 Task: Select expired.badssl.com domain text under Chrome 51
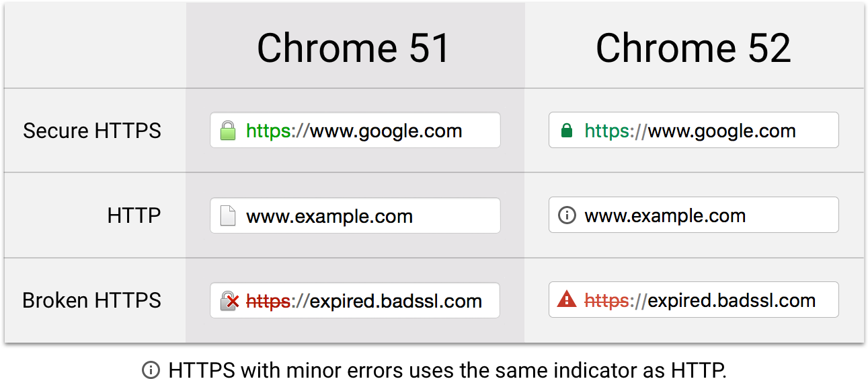pyautogui.click(x=395, y=301)
